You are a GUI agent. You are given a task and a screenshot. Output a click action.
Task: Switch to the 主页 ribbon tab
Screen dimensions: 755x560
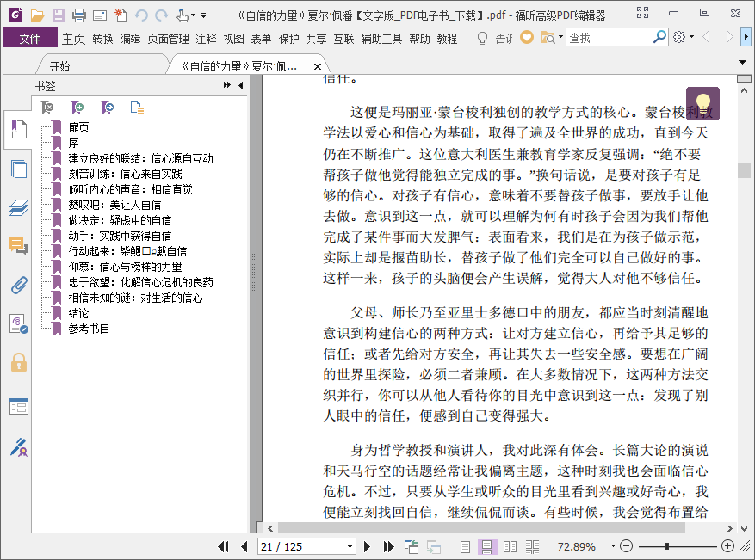tap(74, 39)
